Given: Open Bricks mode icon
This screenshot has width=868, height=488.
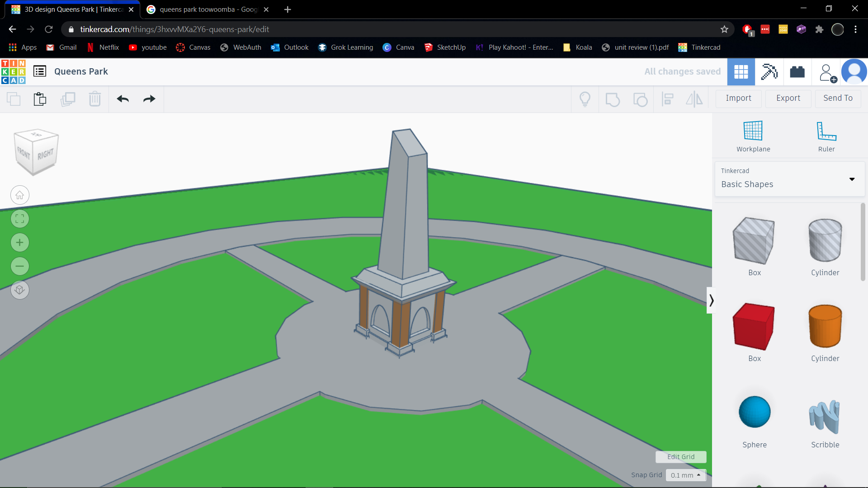Looking at the screenshot, I should pos(797,71).
